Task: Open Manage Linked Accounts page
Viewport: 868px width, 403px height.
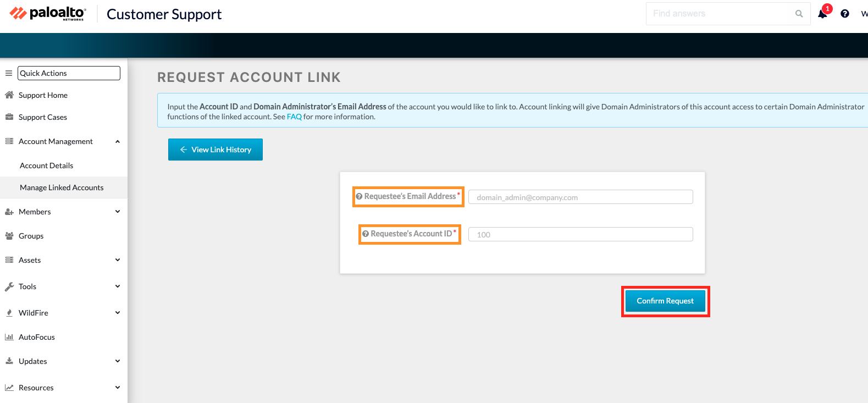Action: pos(62,187)
